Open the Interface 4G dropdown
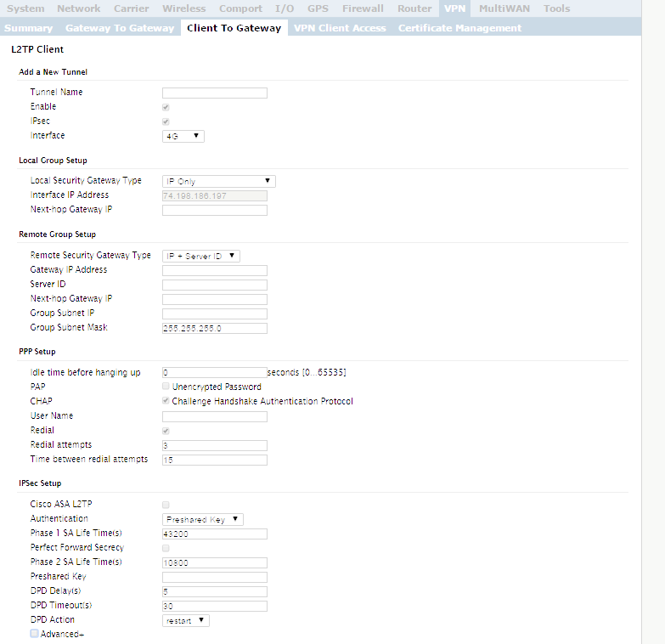Image resolution: width=665 pixels, height=644 pixels. click(183, 136)
